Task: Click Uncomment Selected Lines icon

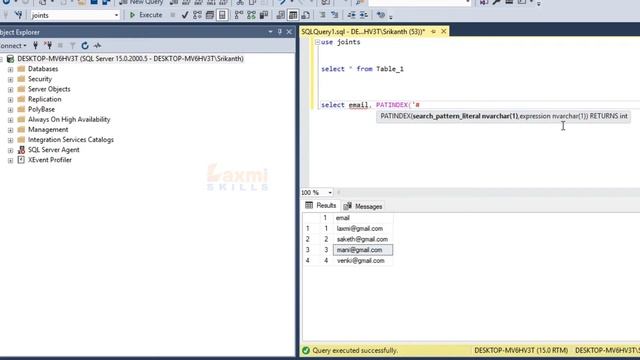Action: coord(335,15)
